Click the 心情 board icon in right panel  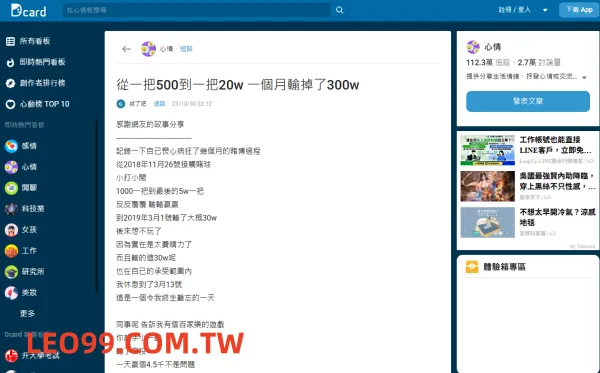tap(473, 47)
